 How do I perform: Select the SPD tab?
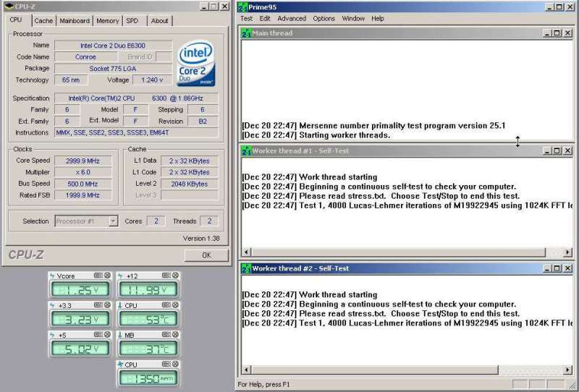(x=132, y=21)
